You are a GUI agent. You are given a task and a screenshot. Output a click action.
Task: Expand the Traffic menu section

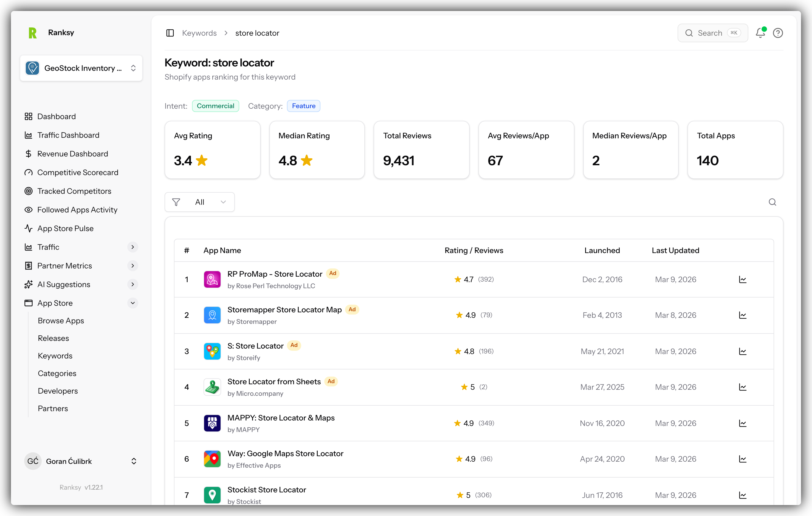tap(132, 247)
